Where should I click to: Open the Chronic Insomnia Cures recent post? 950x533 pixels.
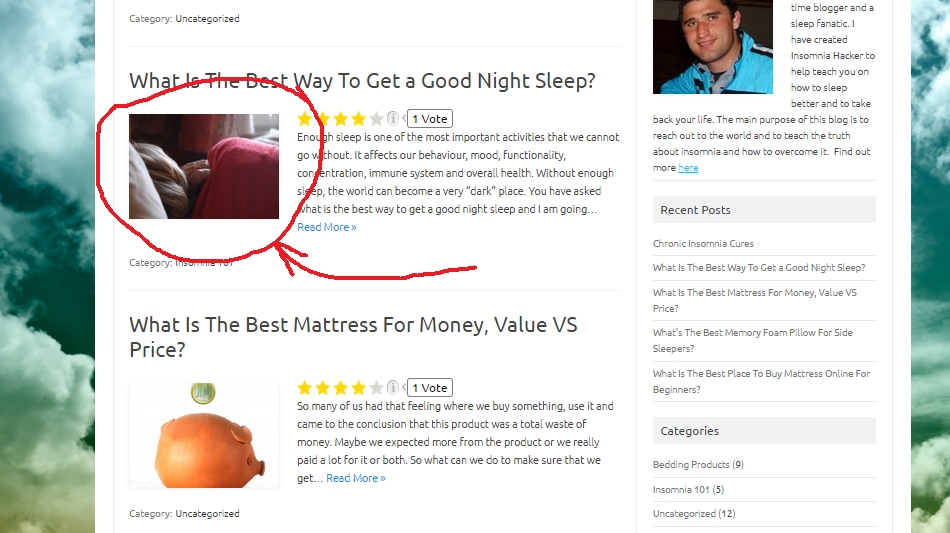pos(703,243)
